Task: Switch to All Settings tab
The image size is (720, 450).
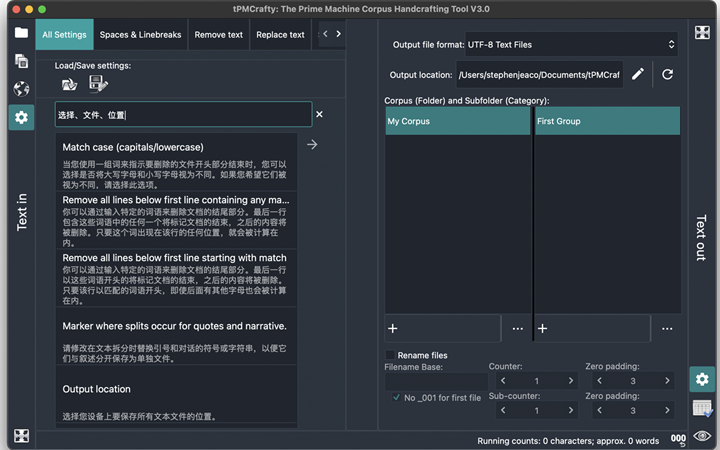Action: (64, 34)
